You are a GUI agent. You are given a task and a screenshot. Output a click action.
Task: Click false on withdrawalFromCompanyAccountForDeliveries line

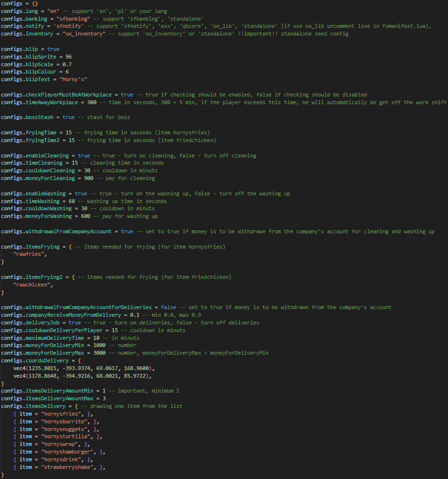pyautogui.click(x=168, y=307)
